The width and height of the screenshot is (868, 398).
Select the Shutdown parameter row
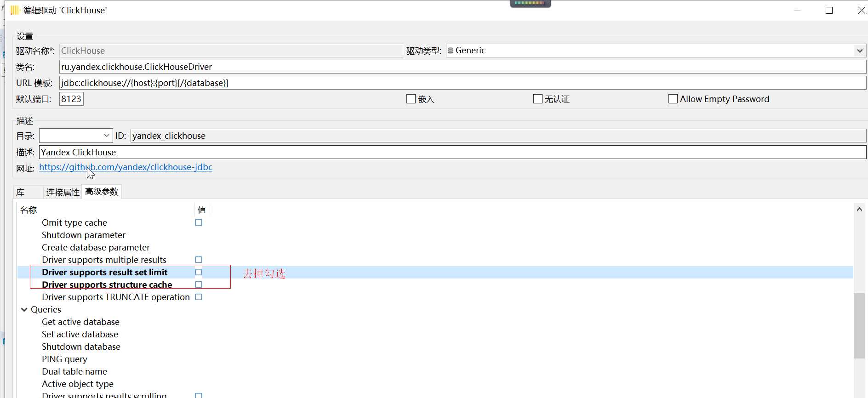point(84,235)
